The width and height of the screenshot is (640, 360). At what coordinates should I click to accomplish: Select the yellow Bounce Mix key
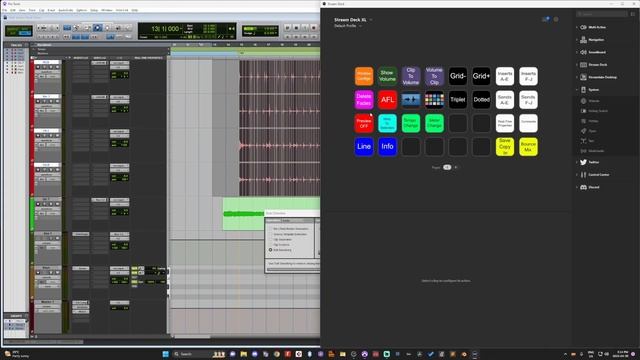click(x=528, y=147)
